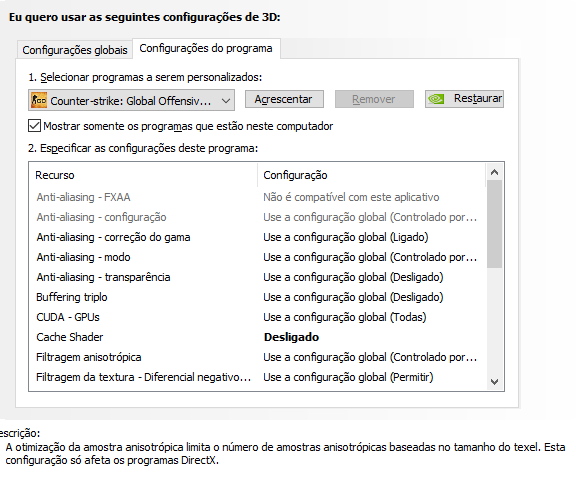
Task: Select Anti-aliasing - correção do gama row
Action: click(257, 237)
